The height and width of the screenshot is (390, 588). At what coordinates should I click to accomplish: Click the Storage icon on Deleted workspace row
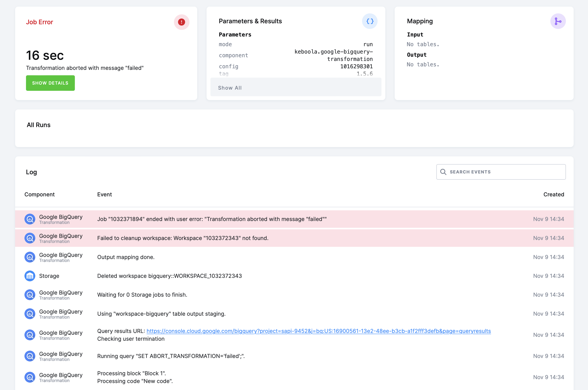tap(30, 276)
